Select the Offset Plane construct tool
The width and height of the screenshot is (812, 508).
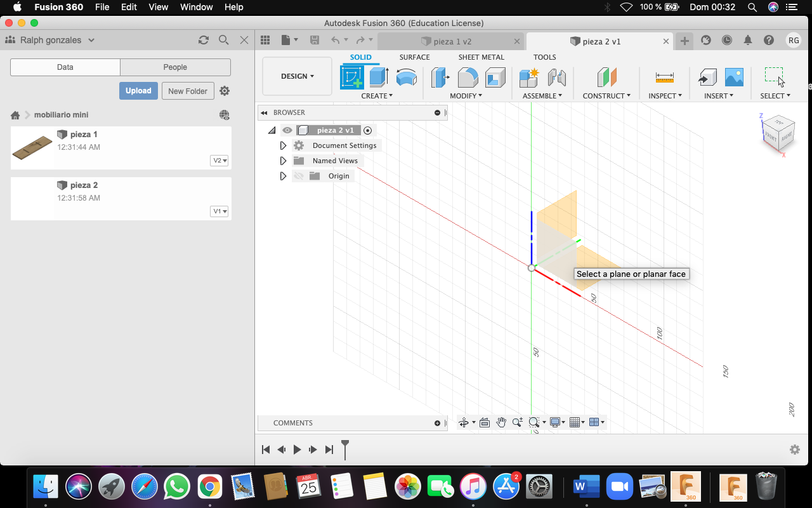pyautogui.click(x=607, y=77)
